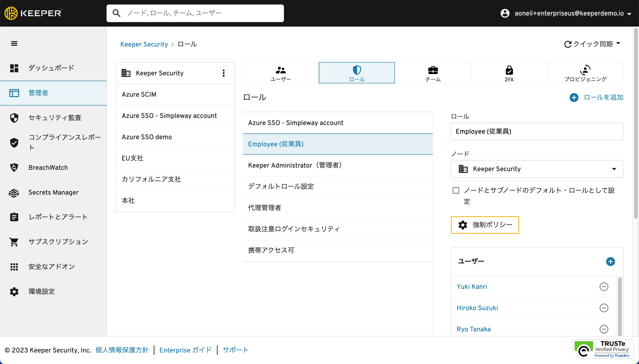Remove Yuki Kanri with minus icon
Screen dimensions: 639x364
pos(603,286)
